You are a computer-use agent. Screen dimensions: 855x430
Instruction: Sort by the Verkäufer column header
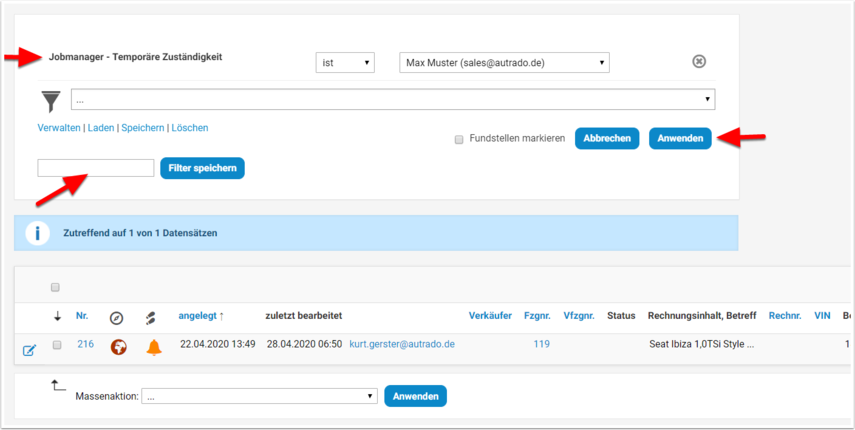[490, 316]
